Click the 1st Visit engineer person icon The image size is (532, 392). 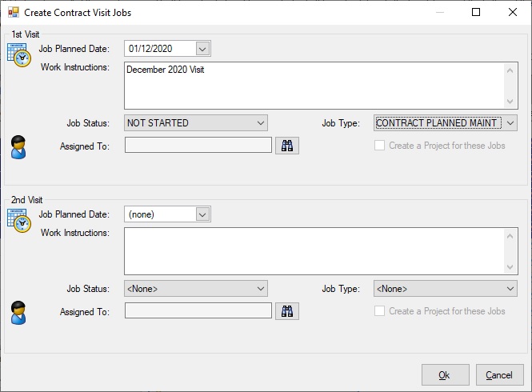[x=18, y=147]
